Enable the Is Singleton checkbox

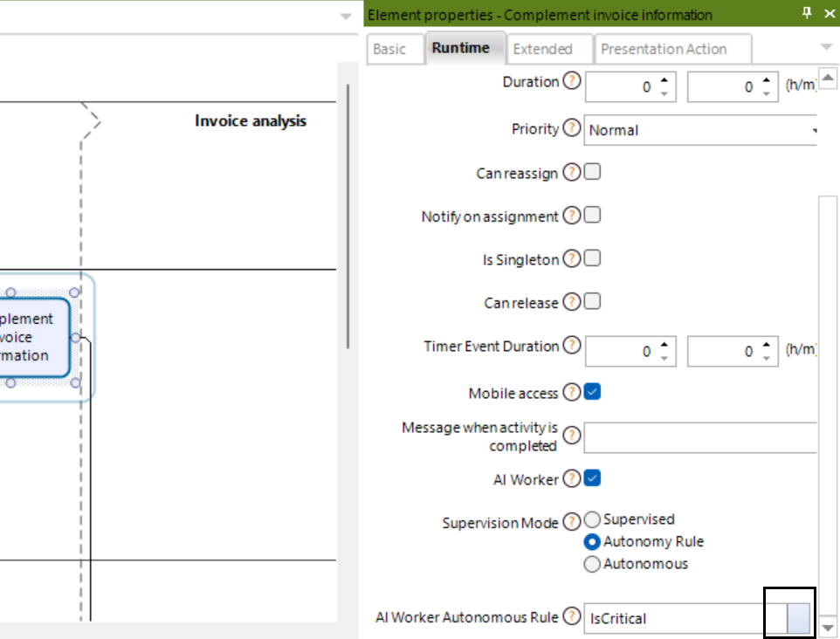point(592,258)
